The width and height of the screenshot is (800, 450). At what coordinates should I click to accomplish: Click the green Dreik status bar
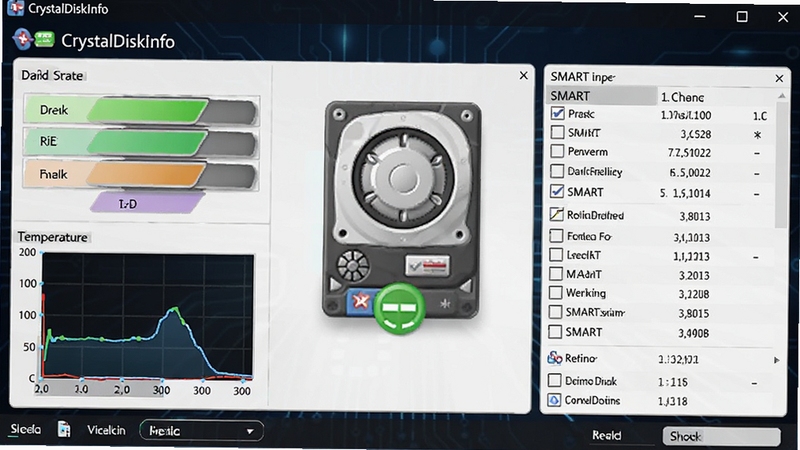[141, 110]
